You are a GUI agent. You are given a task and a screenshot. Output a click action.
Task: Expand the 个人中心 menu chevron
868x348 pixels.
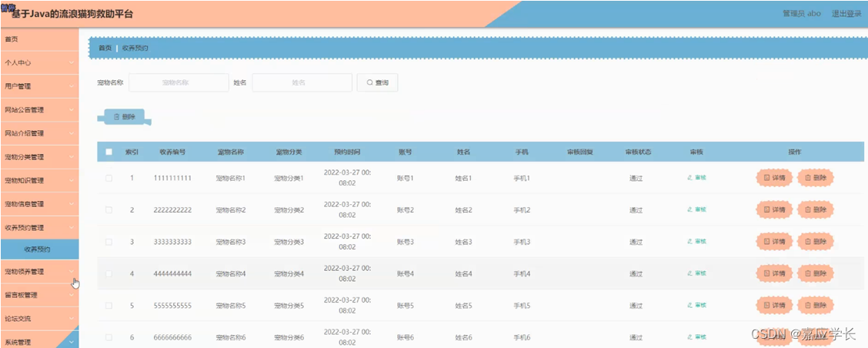[x=72, y=62]
